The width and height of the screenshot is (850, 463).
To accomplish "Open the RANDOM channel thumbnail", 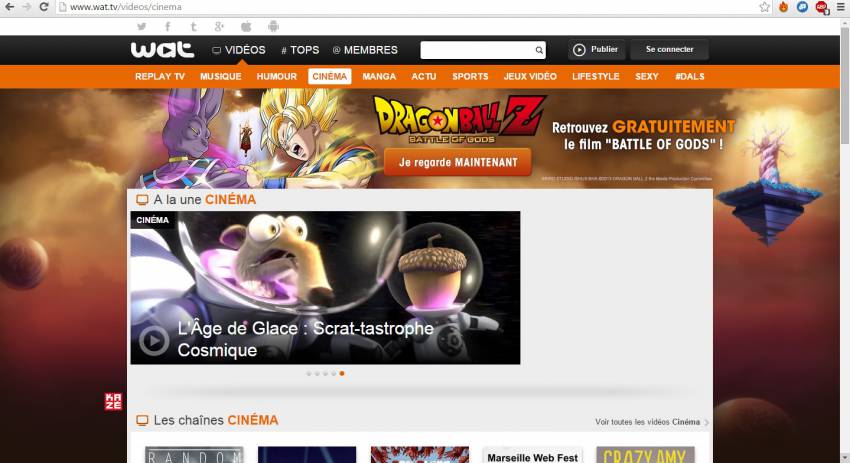I will coord(194,454).
